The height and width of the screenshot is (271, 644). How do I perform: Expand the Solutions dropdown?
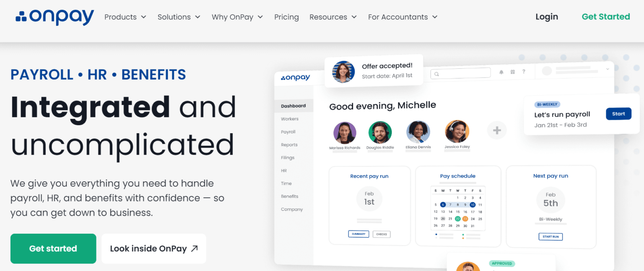[x=178, y=17]
